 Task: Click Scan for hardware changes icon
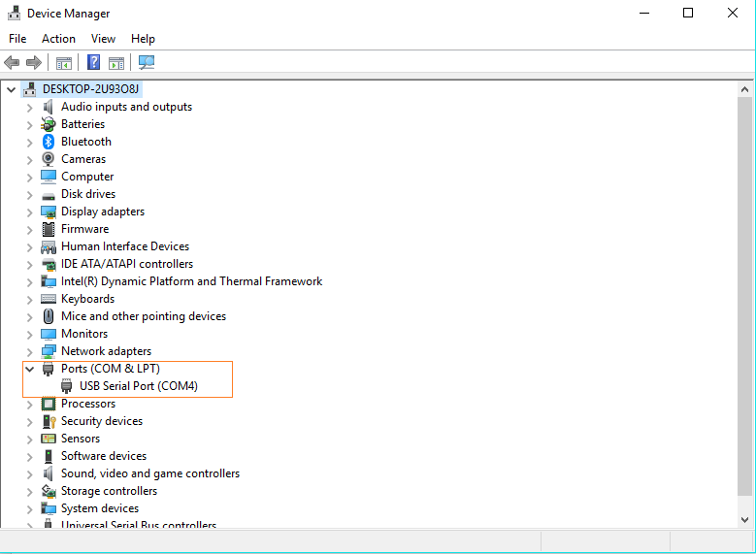147,63
